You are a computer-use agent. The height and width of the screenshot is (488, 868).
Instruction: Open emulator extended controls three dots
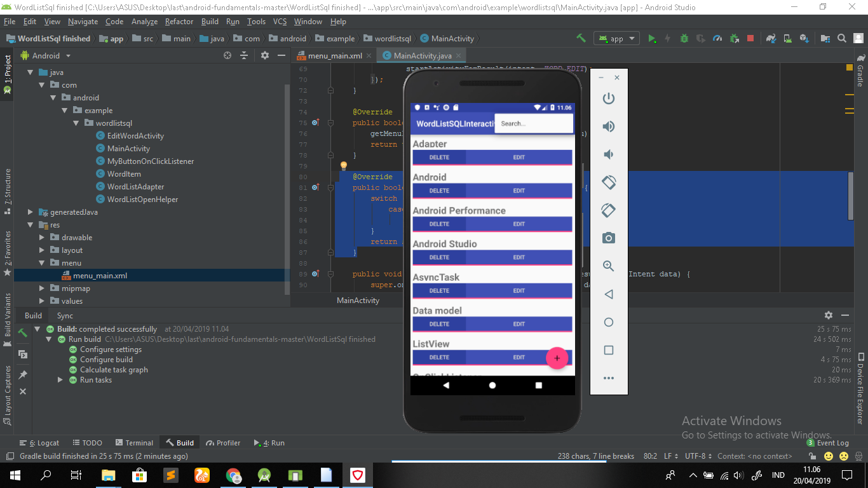(x=609, y=378)
